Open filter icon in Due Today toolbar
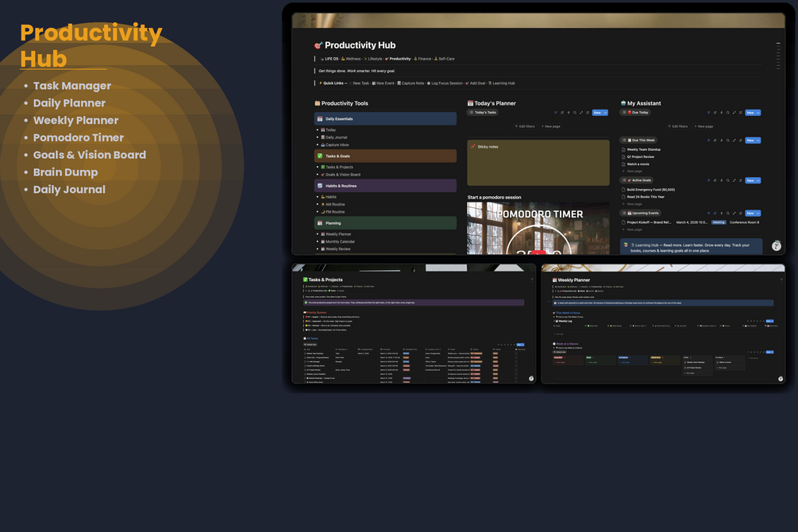Image resolution: width=798 pixels, height=532 pixels. click(x=708, y=113)
